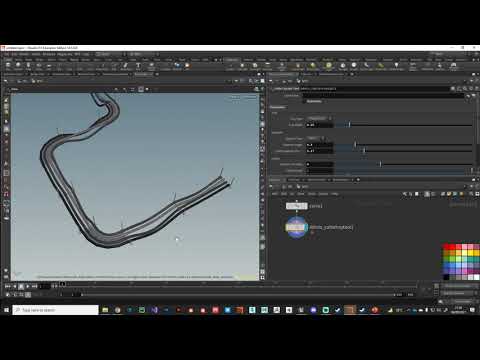
Task: Pick a blue swatch in the color palette
Action: pos(452,266)
